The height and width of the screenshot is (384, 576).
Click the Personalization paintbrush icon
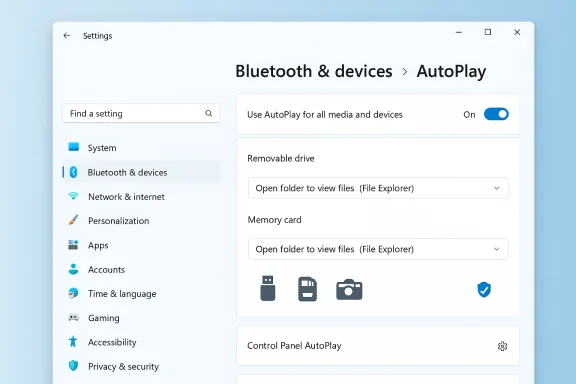73,220
